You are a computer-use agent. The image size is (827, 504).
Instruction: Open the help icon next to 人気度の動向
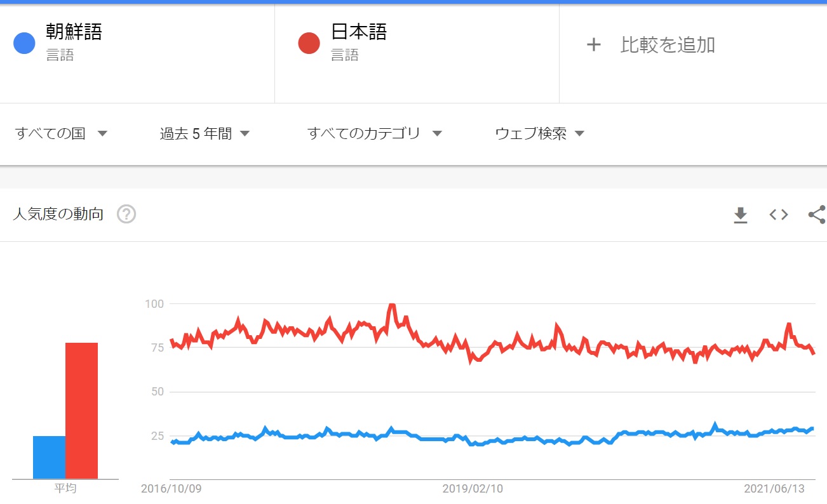pos(126,215)
